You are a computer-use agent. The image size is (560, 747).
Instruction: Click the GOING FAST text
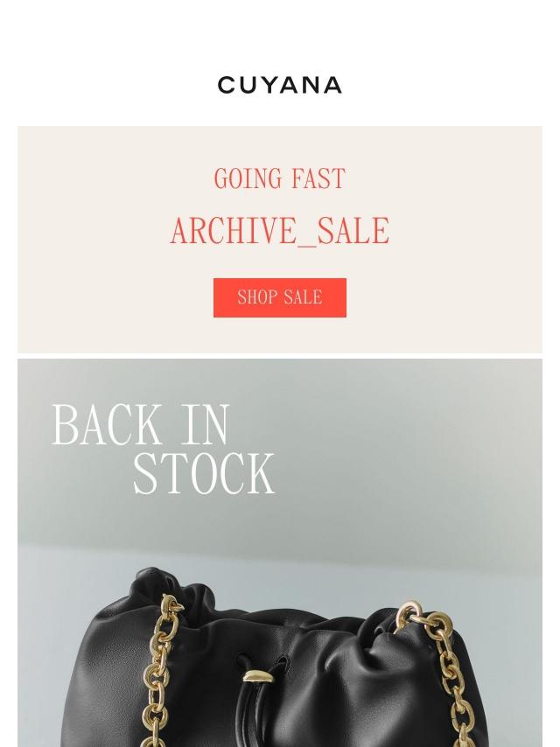coord(280,179)
